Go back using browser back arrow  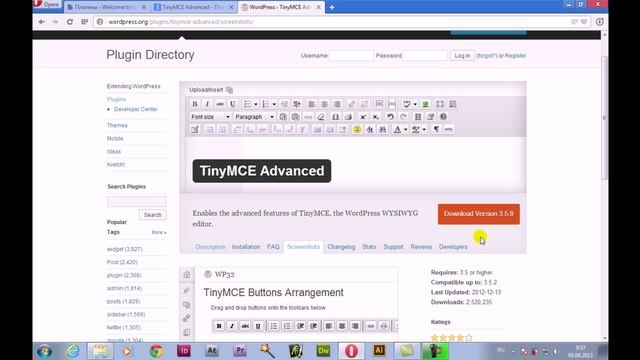[42, 22]
